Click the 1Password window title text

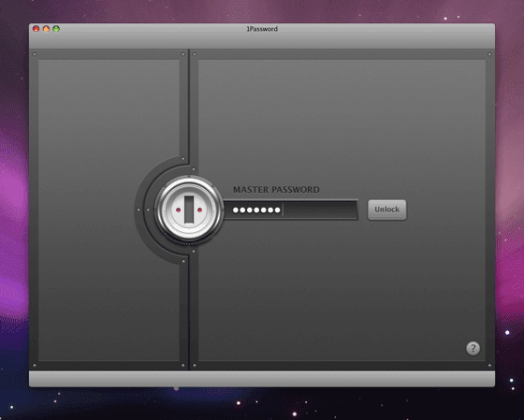tap(262, 29)
